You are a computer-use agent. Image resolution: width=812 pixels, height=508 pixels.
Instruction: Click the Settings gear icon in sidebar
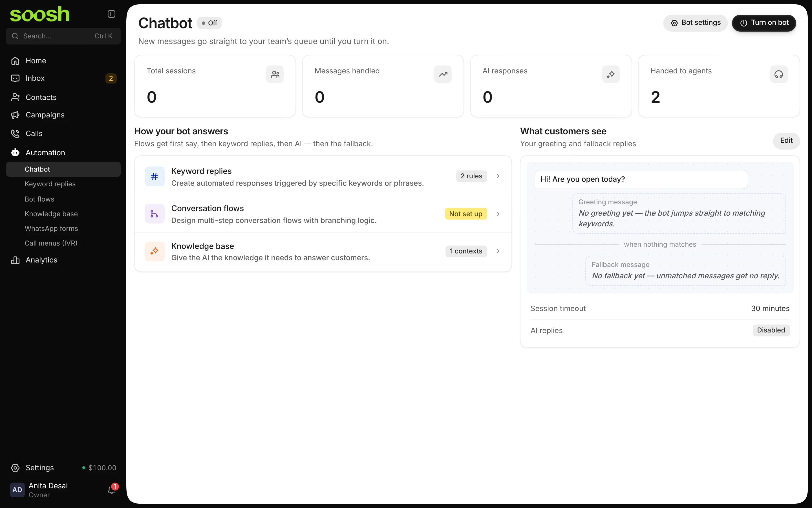(15, 468)
